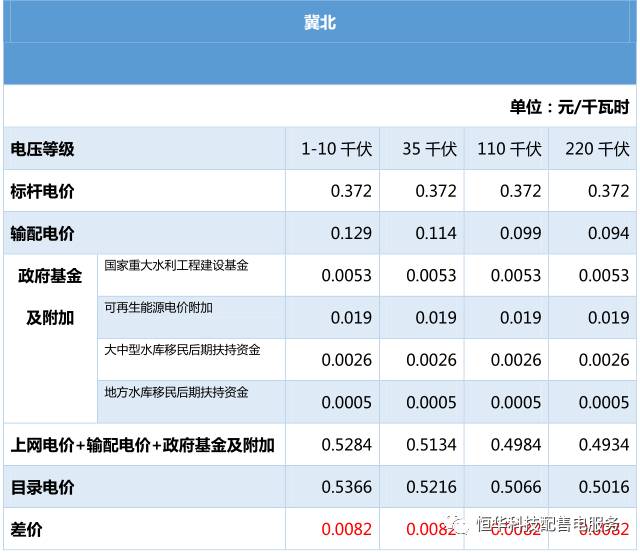Viewport: 640px width, 553px height.
Task: Click the 大中型水库移民后期扶持资金 label
Action: coord(182,350)
